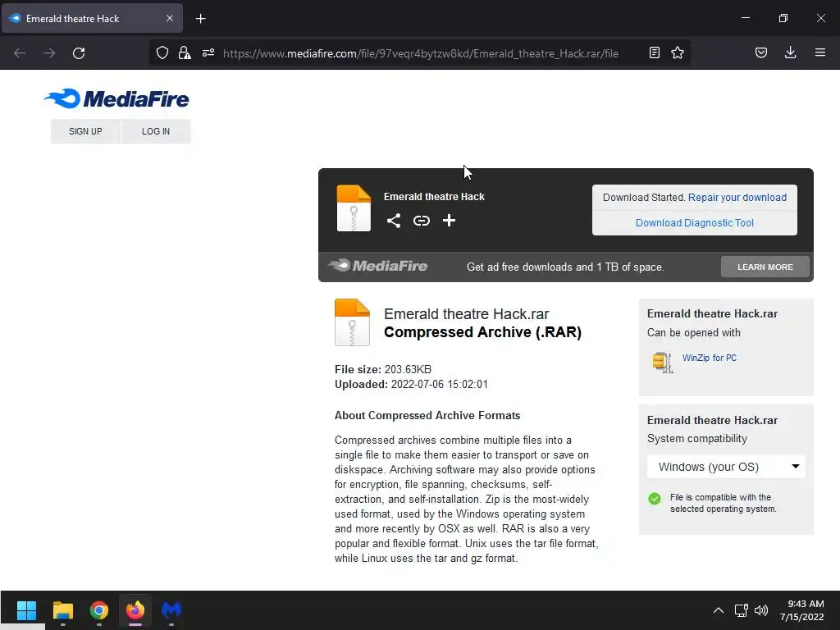
Task: Copy link using the chain link icon
Action: 422,221
